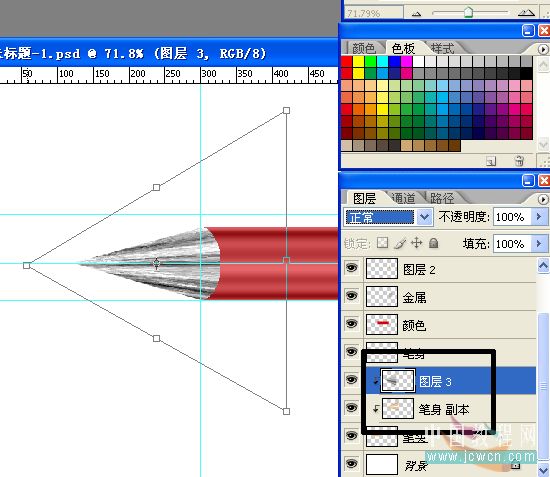Image resolution: width=550 pixels, height=477 pixels.
Task: Switch to the 样式 styles tab
Action: pos(442,48)
